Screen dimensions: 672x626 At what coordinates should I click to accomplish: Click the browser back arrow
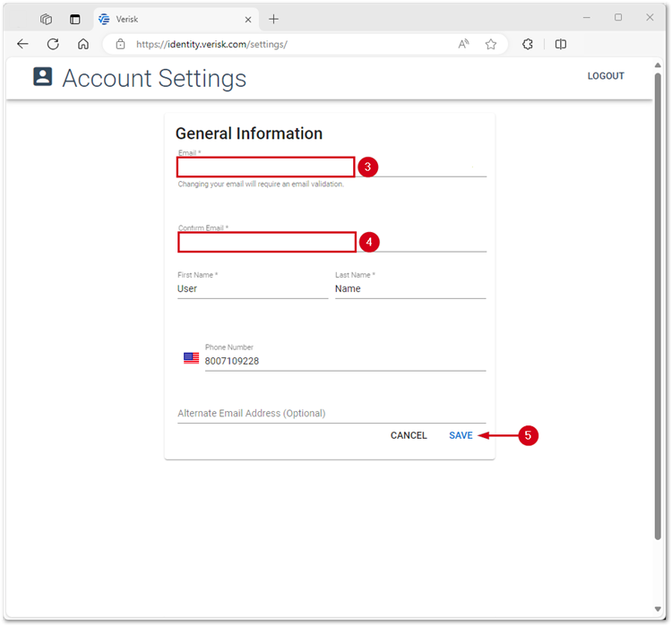(x=23, y=44)
